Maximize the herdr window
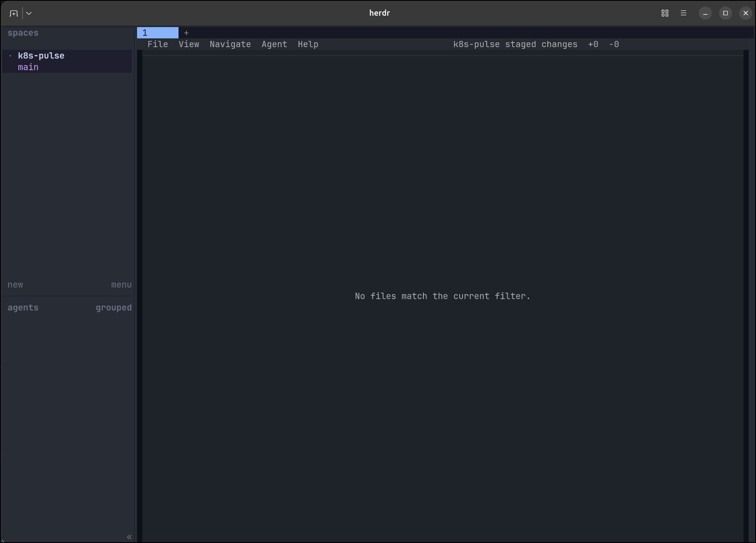The width and height of the screenshot is (756, 543). pyautogui.click(x=725, y=13)
